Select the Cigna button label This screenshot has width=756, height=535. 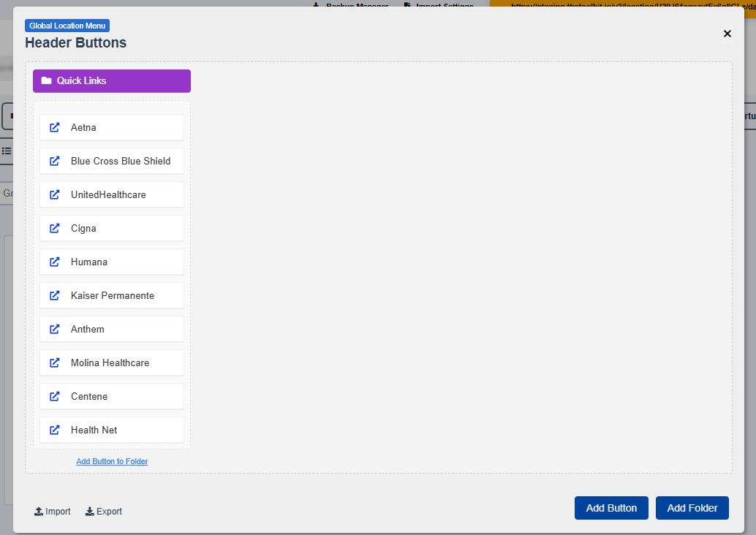coord(83,229)
